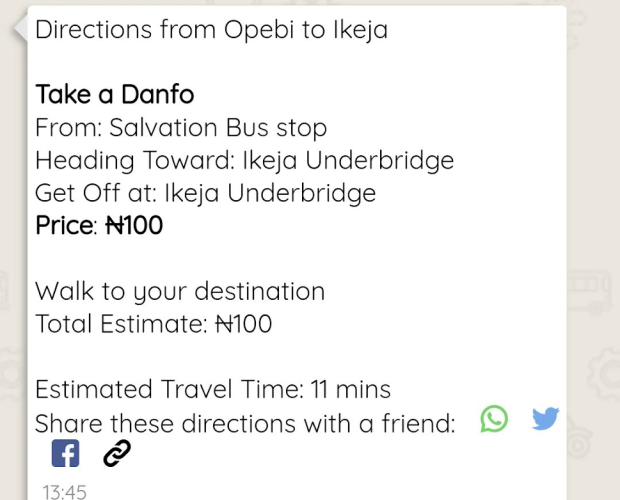
Task: Click the message bubble tail at top-left
Action: [20, 28]
